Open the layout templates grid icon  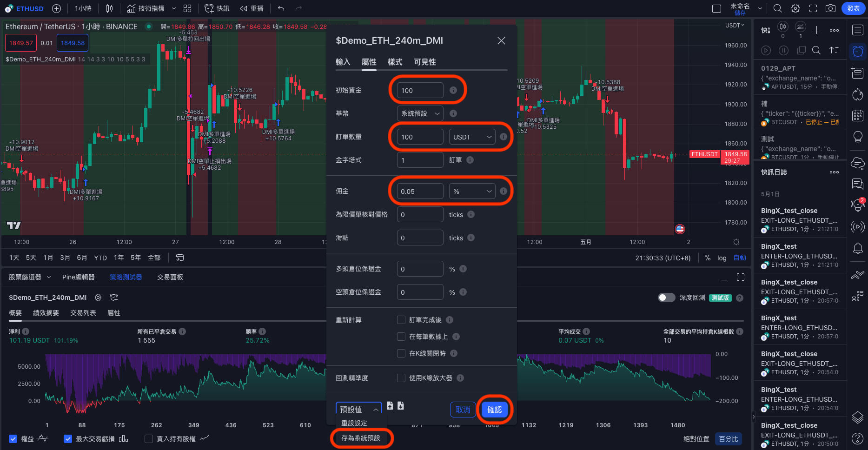pyautogui.click(x=187, y=8)
